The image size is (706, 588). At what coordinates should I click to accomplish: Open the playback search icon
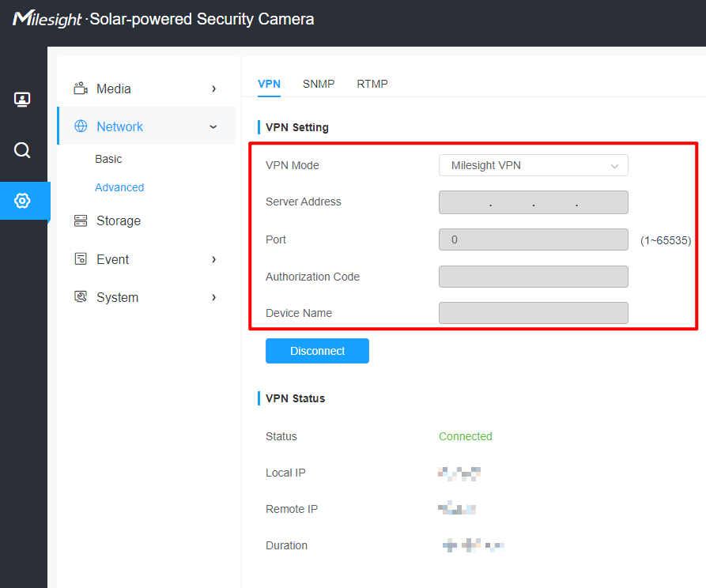click(22, 150)
